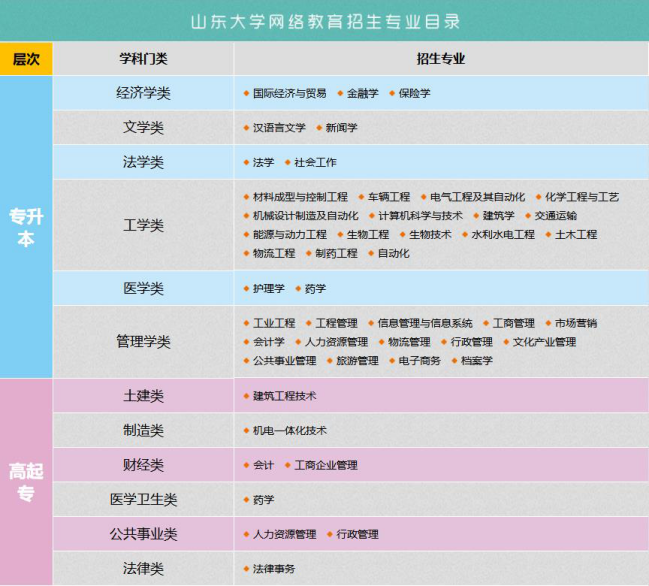Click the 工学类 category cell
649x586 pixels.
pyautogui.click(x=143, y=225)
